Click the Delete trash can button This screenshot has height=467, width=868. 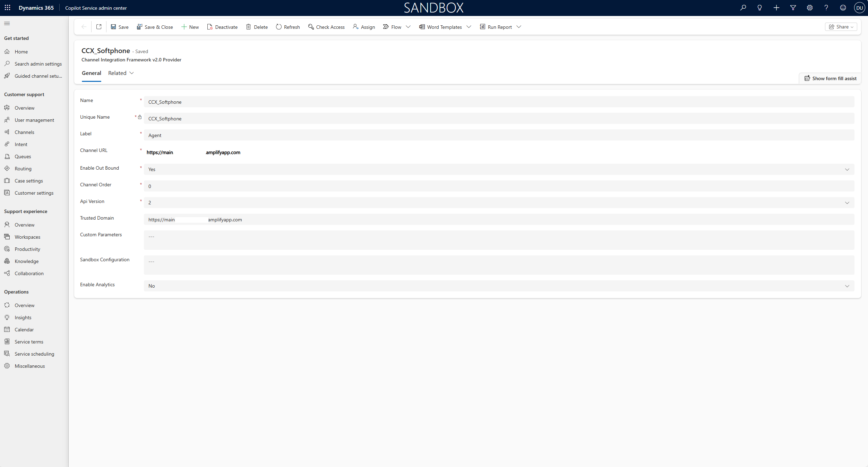(x=257, y=27)
